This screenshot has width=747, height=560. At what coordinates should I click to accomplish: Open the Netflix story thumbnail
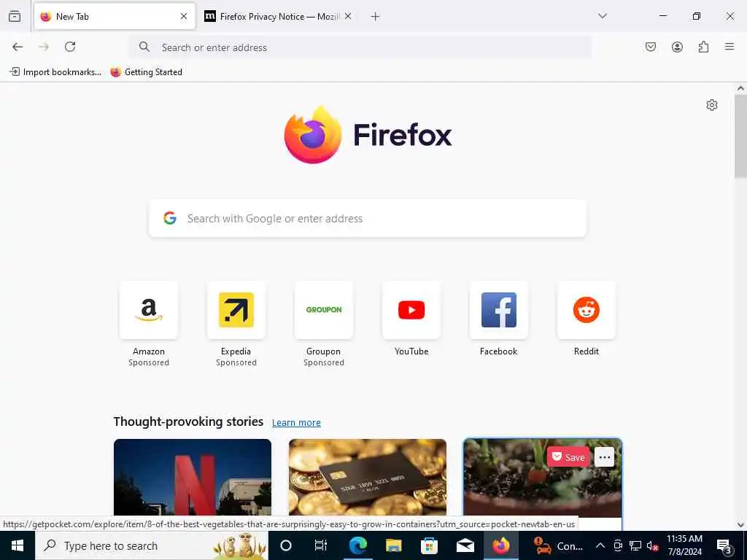193,477
